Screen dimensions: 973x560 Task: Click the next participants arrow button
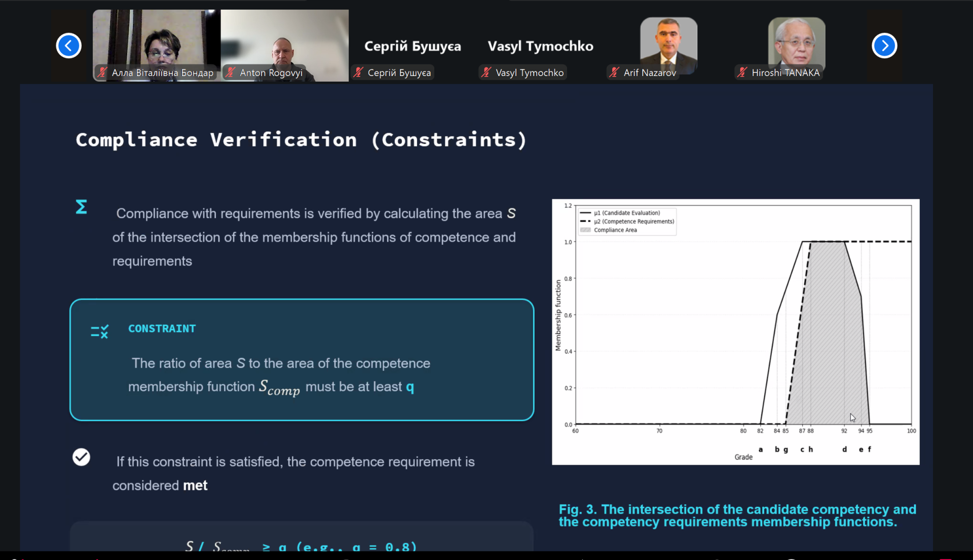884,46
